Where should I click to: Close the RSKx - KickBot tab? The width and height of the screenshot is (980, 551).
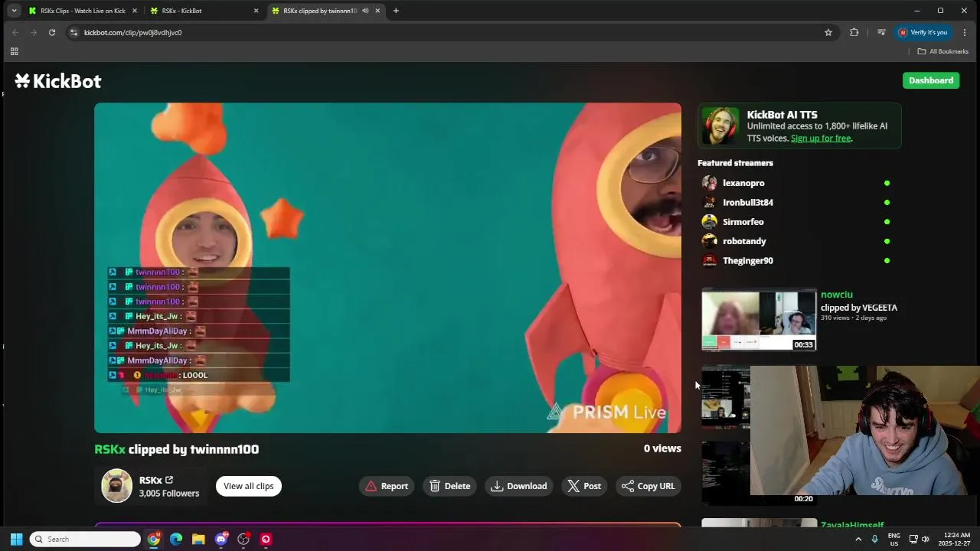(256, 11)
